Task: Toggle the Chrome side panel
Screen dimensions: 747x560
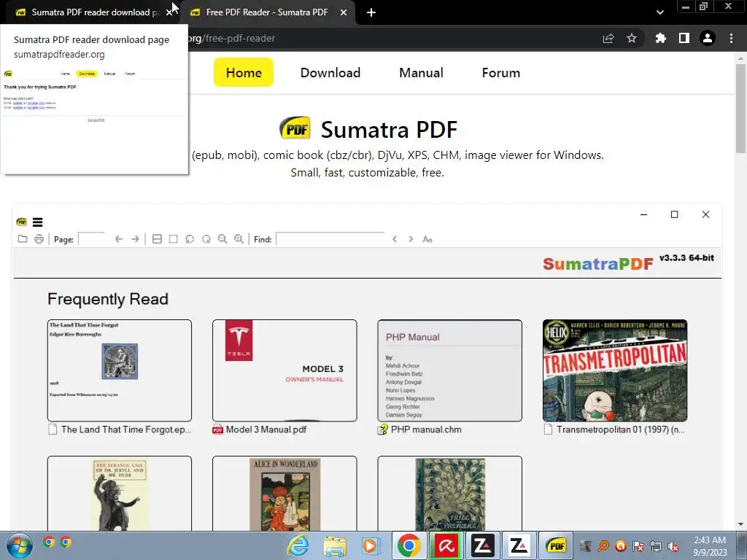Action: tap(684, 38)
